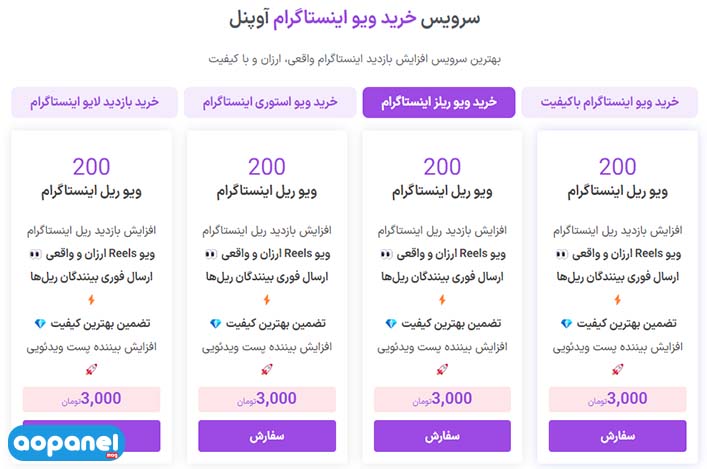Click the lightning bolt icon in the leftmost card
707x469 pixels.
92,300
